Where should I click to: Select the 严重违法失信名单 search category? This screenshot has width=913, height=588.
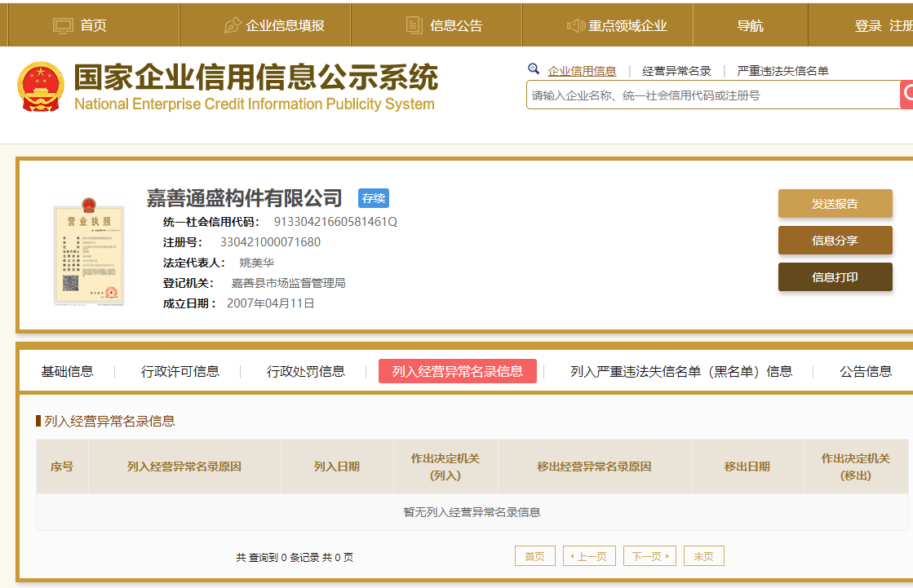pyautogui.click(x=782, y=71)
